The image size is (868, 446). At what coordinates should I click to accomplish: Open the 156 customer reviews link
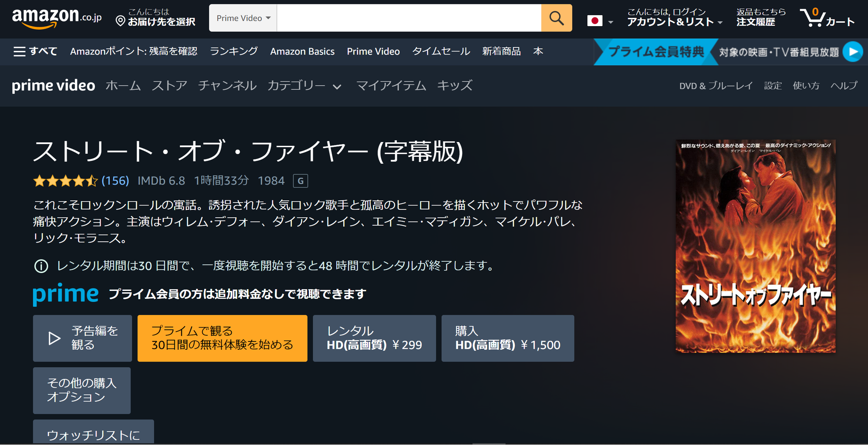(115, 180)
